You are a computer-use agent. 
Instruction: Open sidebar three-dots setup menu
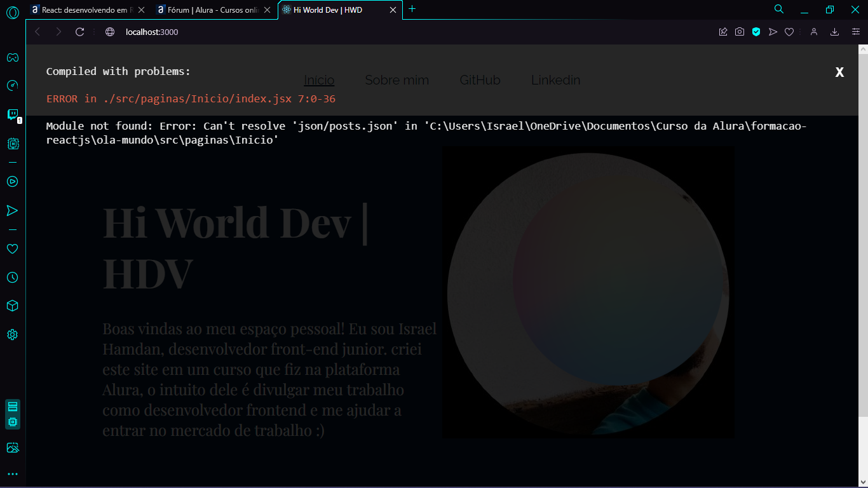12,474
